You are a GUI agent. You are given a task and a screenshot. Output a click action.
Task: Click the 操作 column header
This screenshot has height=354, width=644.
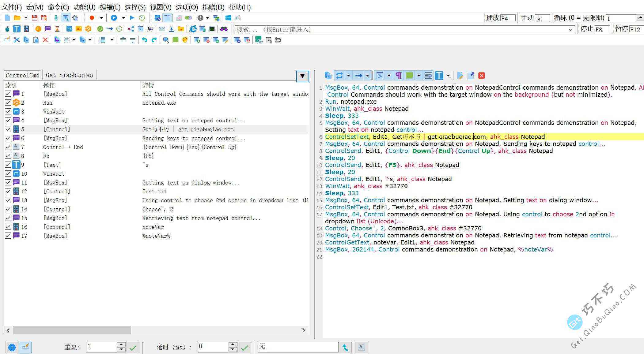point(90,85)
